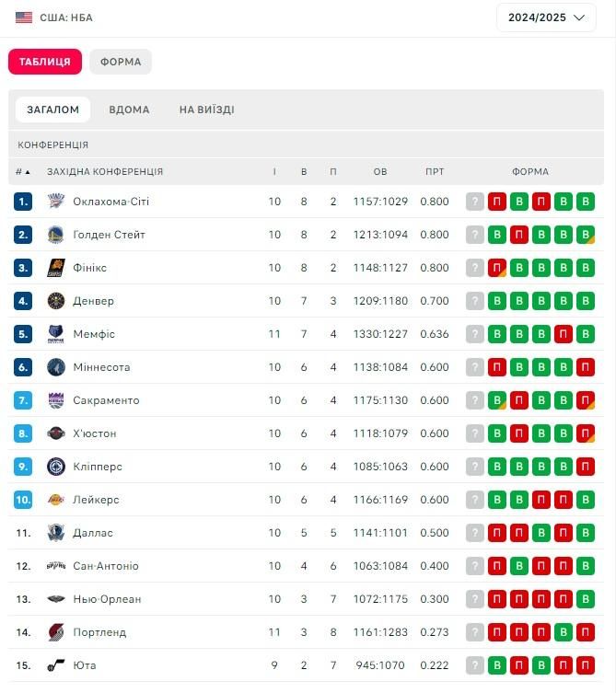The height and width of the screenshot is (693, 616).
Task: Click the Golden State Warriors logo
Action: (x=55, y=235)
